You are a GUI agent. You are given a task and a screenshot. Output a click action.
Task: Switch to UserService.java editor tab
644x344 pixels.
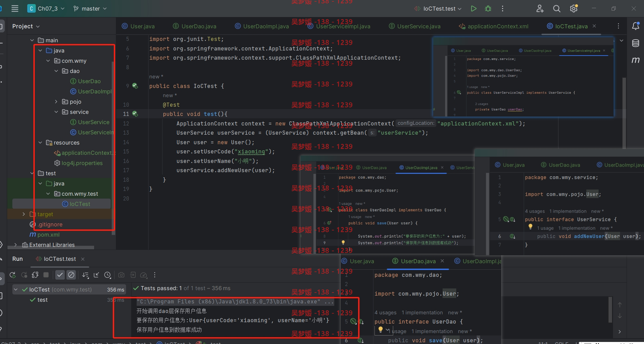click(415, 26)
